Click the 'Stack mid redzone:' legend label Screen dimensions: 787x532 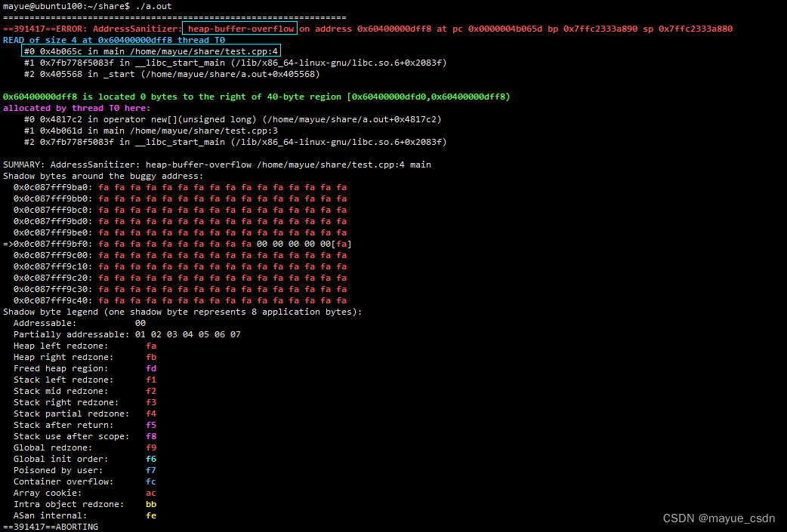point(60,391)
